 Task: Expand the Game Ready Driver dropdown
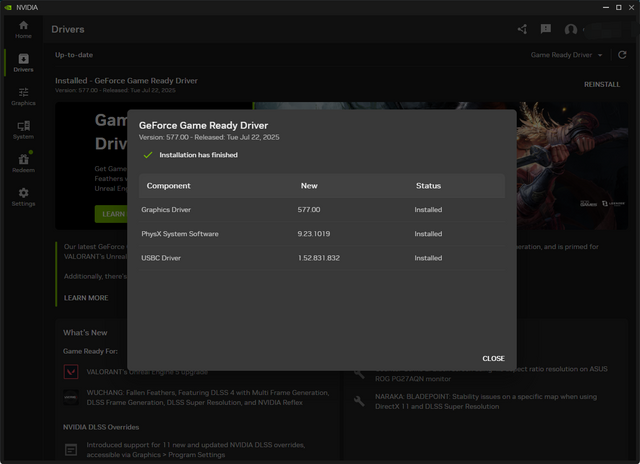coord(567,55)
